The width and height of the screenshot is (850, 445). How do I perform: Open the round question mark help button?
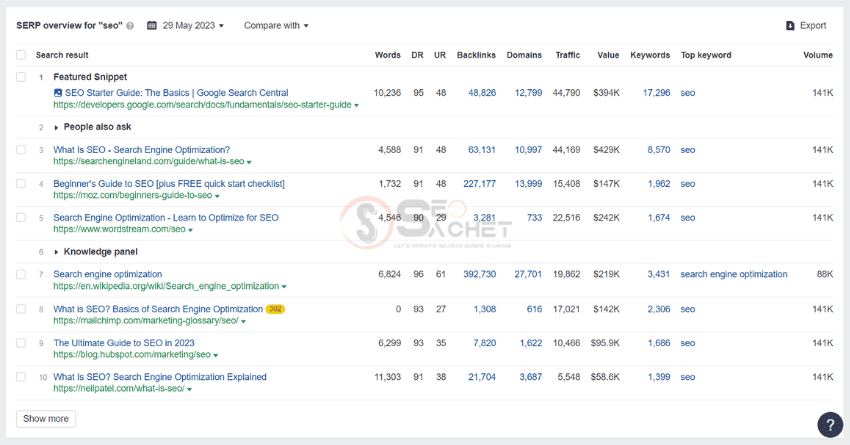point(830,424)
